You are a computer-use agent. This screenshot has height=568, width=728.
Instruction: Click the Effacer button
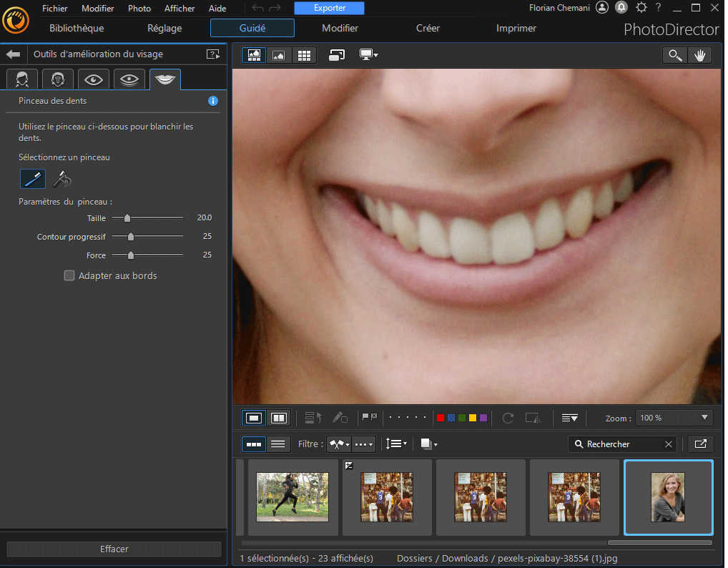pos(114,549)
